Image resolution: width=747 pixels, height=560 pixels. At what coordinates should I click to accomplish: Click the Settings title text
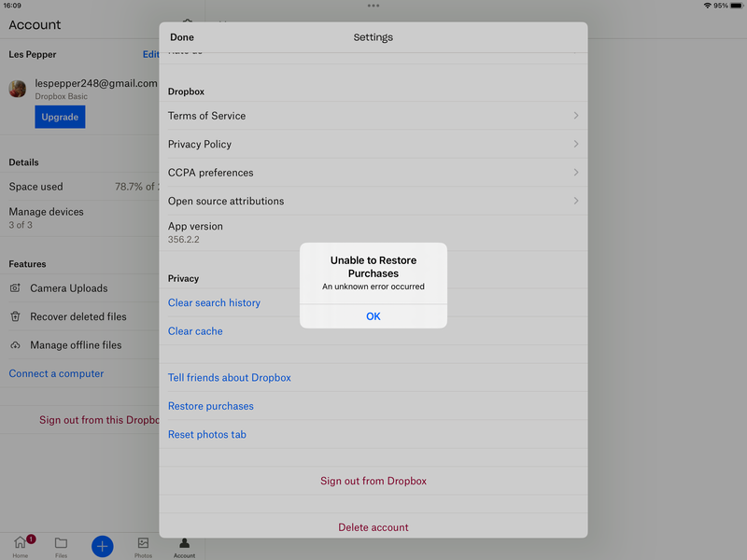373,37
